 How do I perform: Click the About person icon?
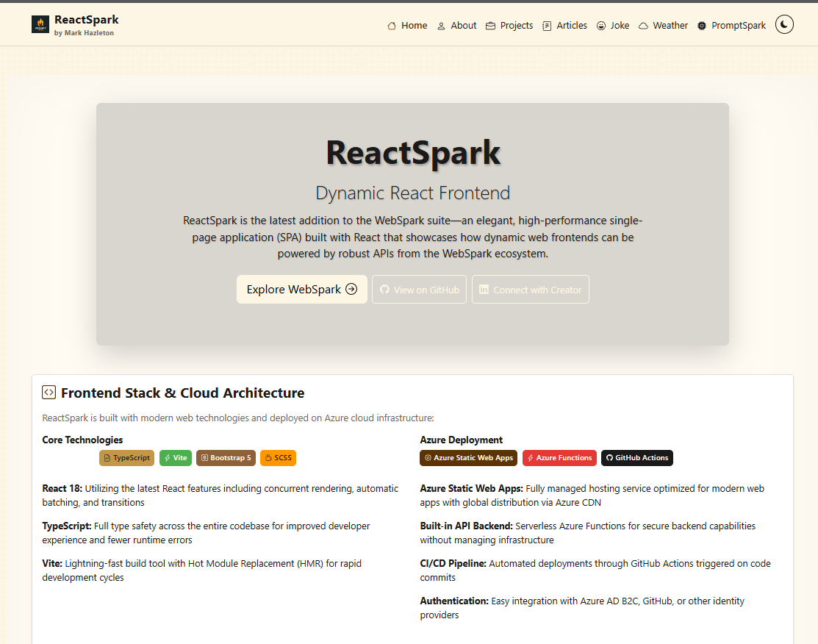coord(440,25)
